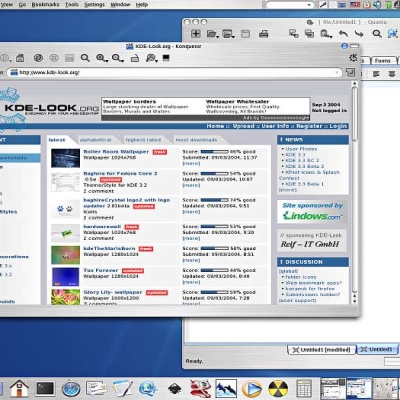
Task: Select the latest tab
Action: pos(57,140)
